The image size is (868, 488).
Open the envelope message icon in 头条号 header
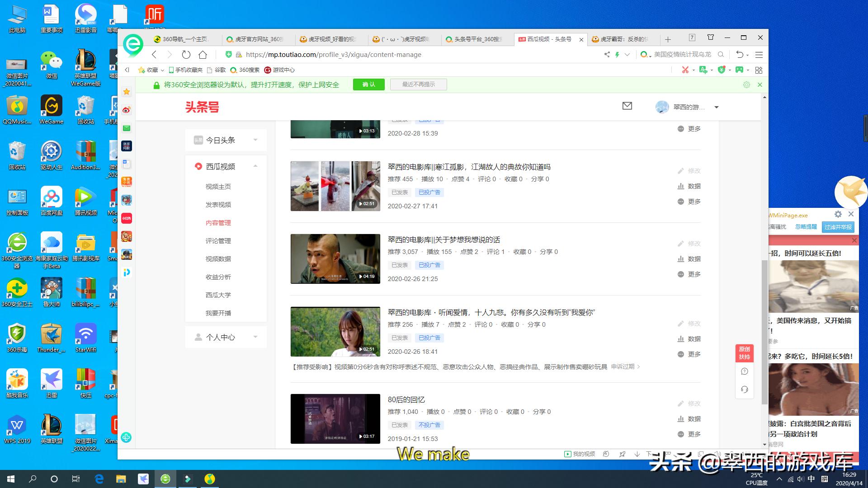[627, 107]
